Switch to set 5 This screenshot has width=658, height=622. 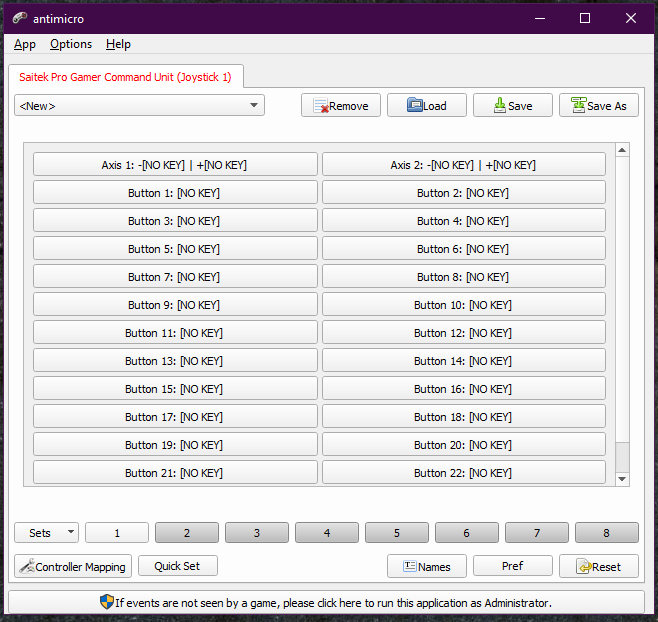tap(397, 533)
